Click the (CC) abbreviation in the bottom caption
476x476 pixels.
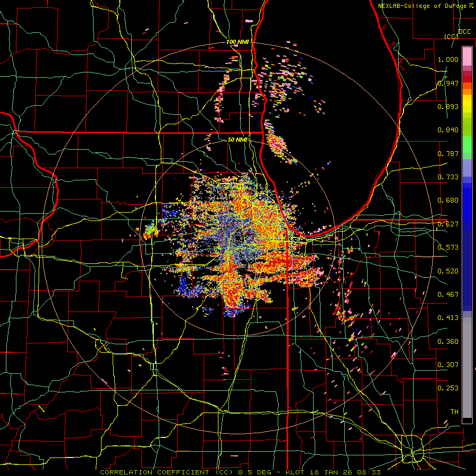click(x=224, y=472)
